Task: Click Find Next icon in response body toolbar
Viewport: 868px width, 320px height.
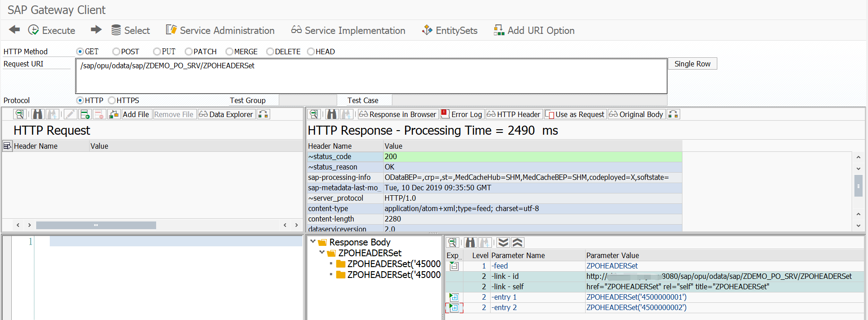Action: point(485,243)
